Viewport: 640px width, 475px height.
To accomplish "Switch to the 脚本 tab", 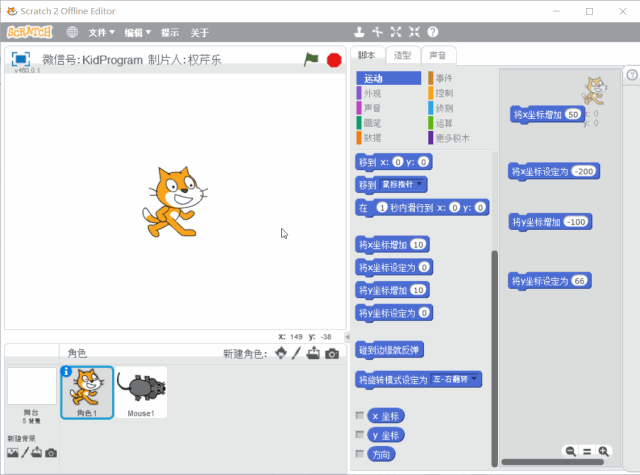I will 367,55.
